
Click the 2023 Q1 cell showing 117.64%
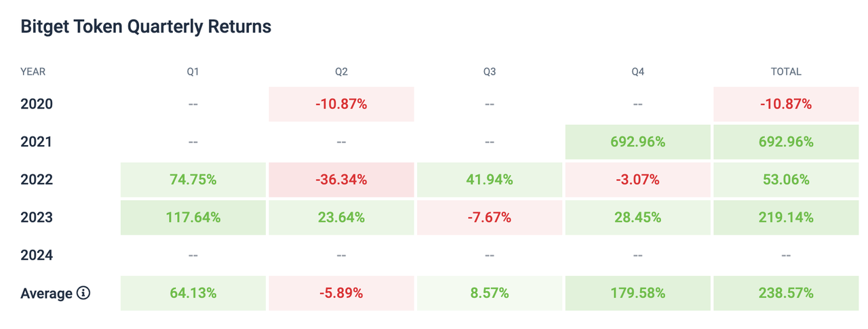[x=193, y=218]
